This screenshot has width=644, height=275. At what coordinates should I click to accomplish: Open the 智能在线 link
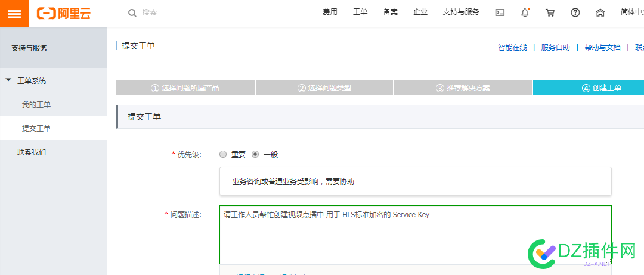pos(512,48)
